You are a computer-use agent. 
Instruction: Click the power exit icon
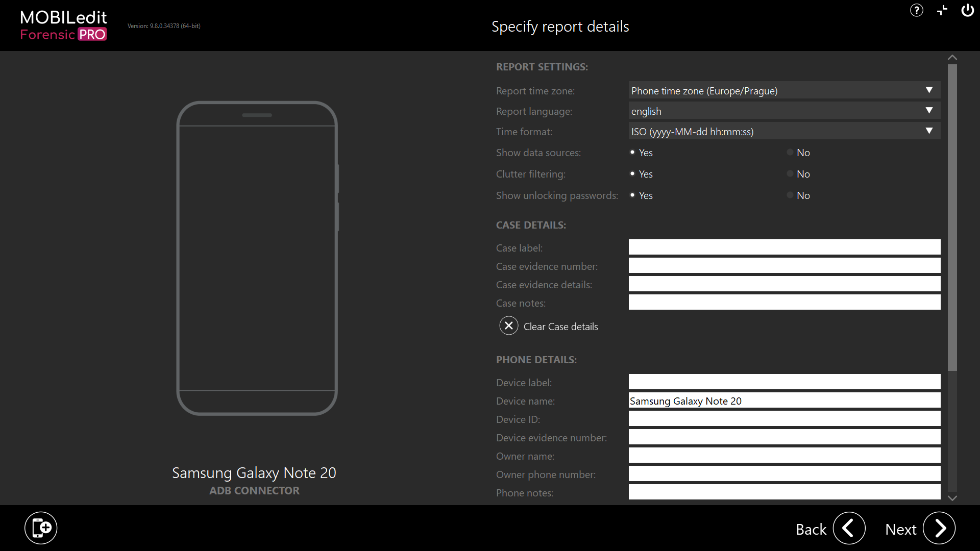tap(967, 10)
